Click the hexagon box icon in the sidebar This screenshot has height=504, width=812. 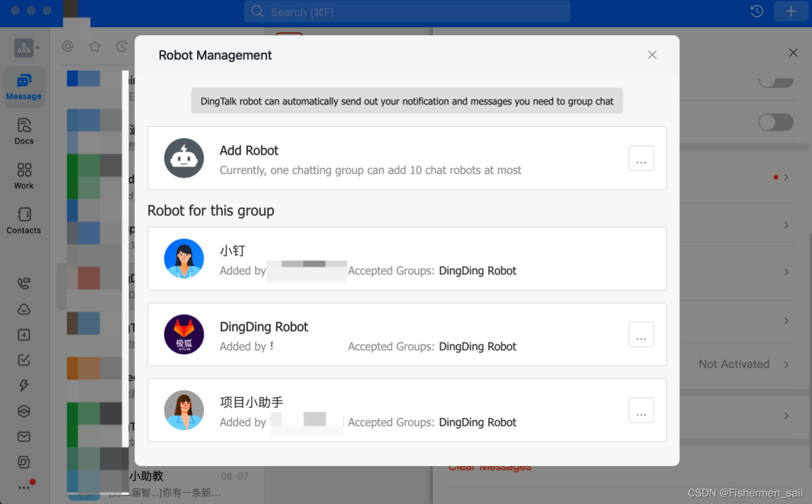[x=24, y=411]
